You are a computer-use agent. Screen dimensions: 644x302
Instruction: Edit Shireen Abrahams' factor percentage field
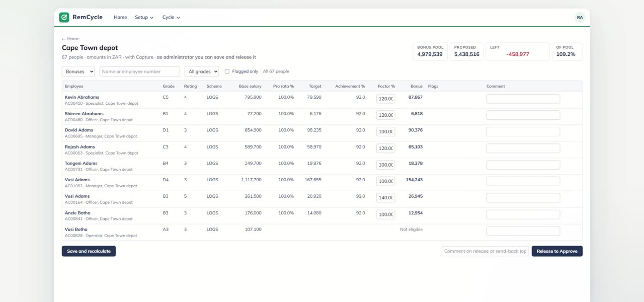click(x=386, y=115)
